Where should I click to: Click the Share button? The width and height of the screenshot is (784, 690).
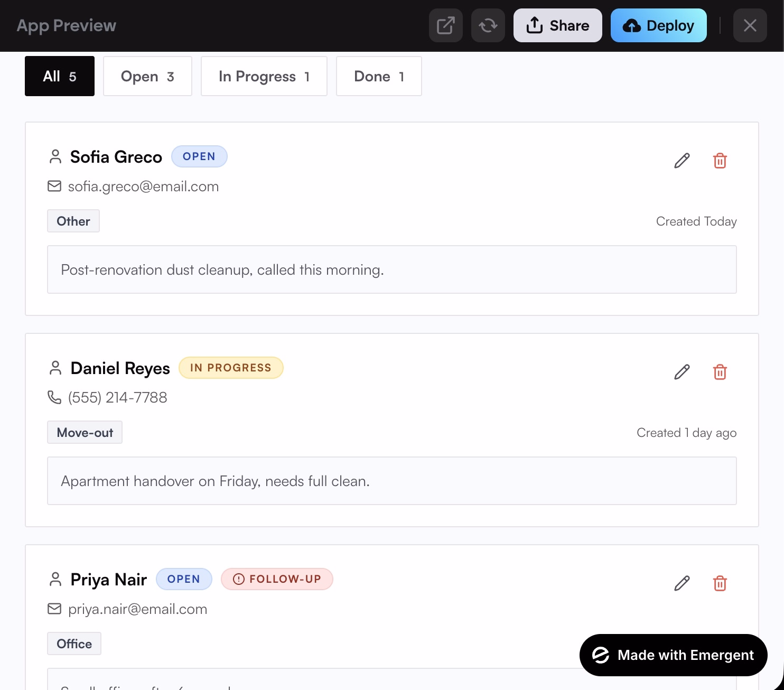point(558,25)
